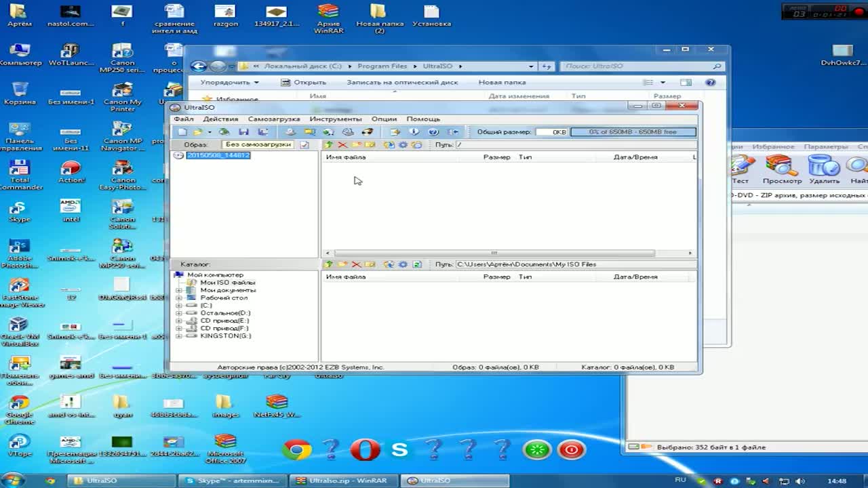Click the catalog path field showing My ISO Files

point(575,264)
